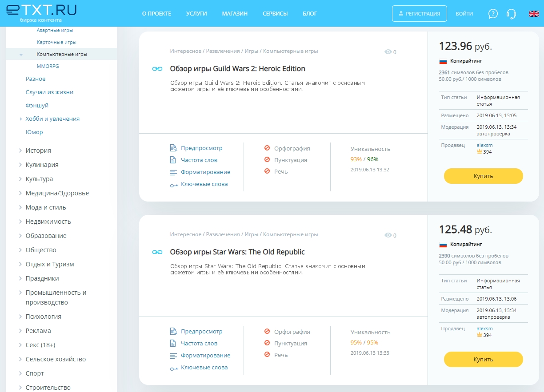
Task: Open article title Обзор игры Guild Wars 2
Action: point(238,69)
